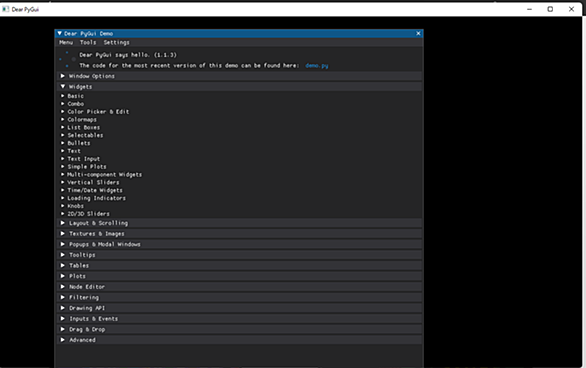This screenshot has width=586, height=368.
Task: Expand the Tables header
Action: [239, 266]
